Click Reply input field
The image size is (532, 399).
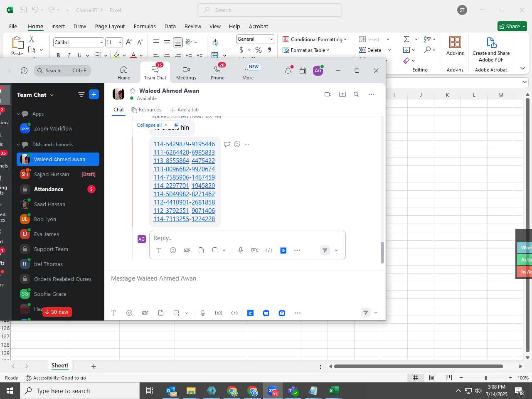pyautogui.click(x=247, y=238)
